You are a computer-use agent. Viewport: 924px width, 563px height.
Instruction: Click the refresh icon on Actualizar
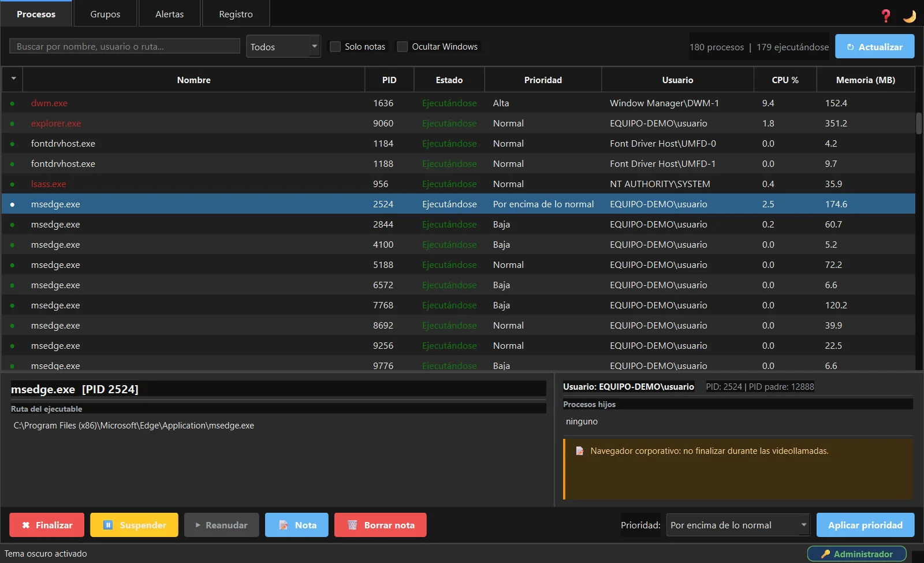coord(850,47)
